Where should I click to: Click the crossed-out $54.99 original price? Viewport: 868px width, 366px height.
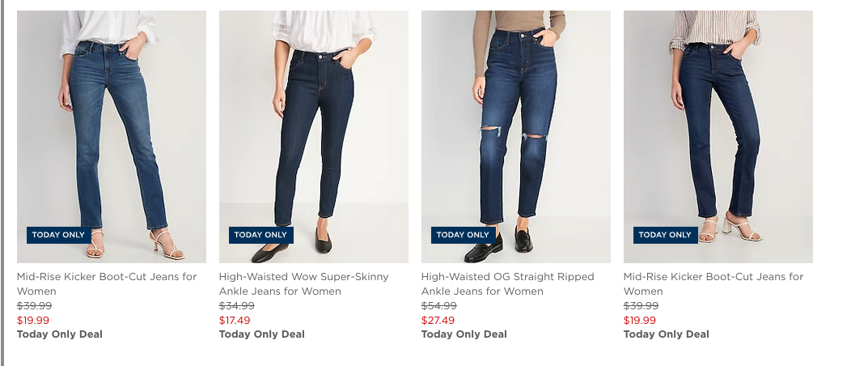click(438, 306)
